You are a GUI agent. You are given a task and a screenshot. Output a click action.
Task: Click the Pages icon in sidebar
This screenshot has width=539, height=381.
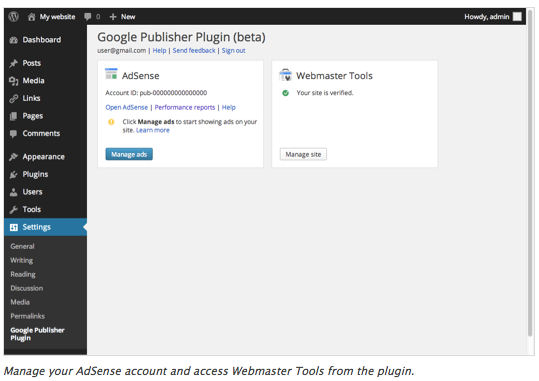pos(13,116)
